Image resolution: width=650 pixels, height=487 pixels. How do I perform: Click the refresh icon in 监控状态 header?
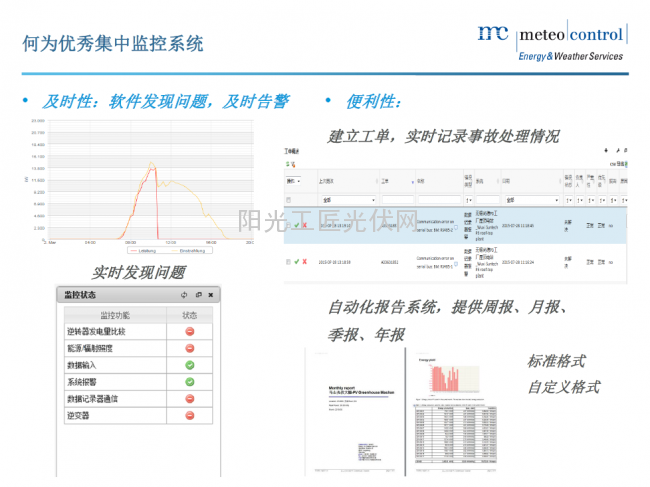(x=183, y=295)
